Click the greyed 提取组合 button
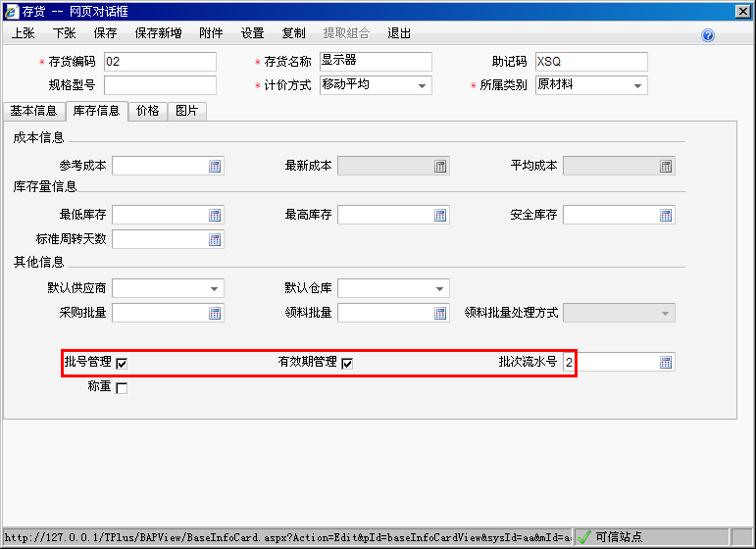 (347, 33)
